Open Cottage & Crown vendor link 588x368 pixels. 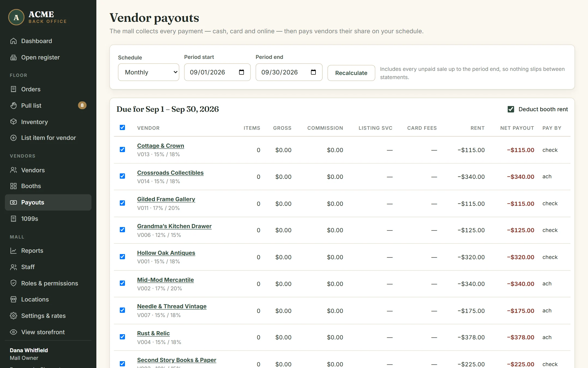pos(161,146)
